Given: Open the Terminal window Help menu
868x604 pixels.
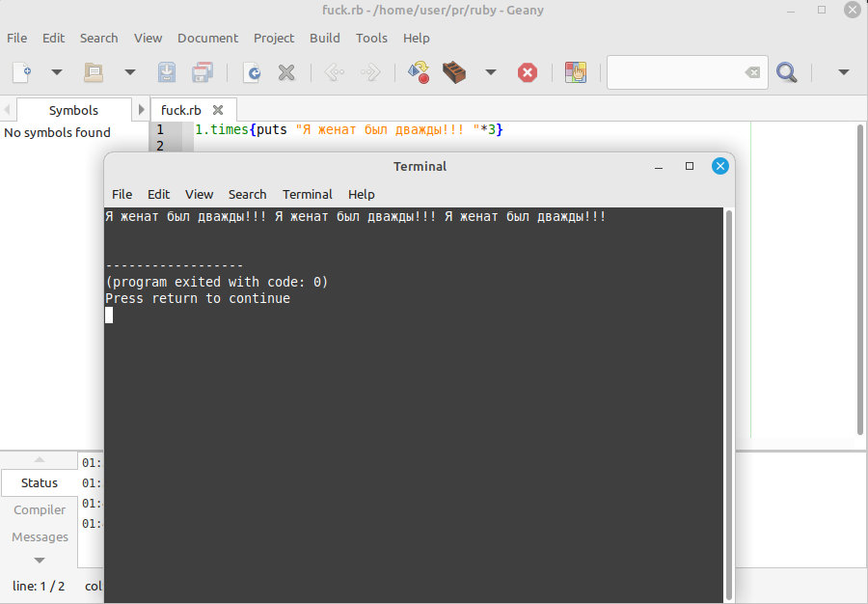Looking at the screenshot, I should coord(361,194).
